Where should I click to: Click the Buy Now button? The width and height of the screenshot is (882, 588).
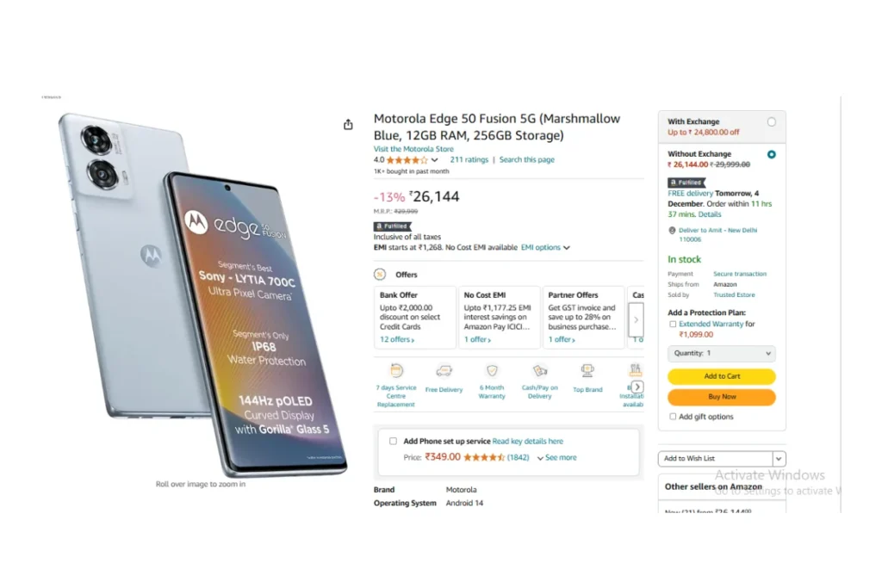(x=722, y=397)
